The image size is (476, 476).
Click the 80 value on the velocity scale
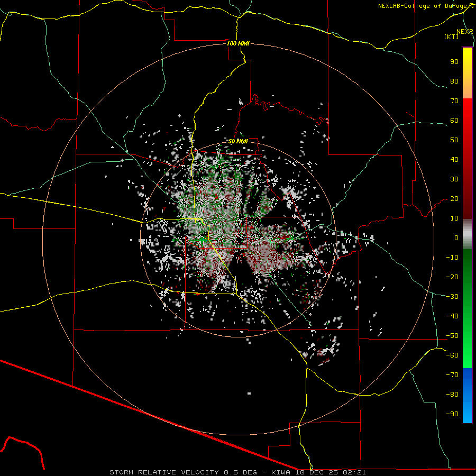454,81
